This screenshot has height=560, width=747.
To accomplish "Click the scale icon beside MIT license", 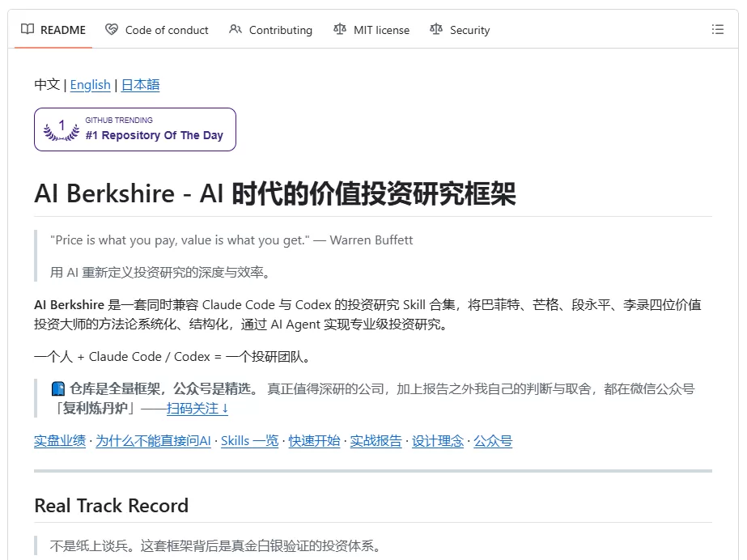I will pos(340,29).
